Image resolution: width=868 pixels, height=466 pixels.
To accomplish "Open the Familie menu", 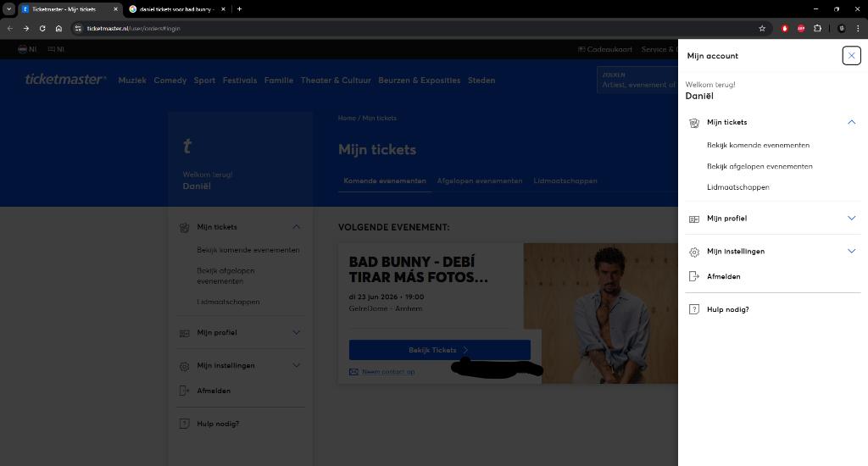I will [278, 80].
